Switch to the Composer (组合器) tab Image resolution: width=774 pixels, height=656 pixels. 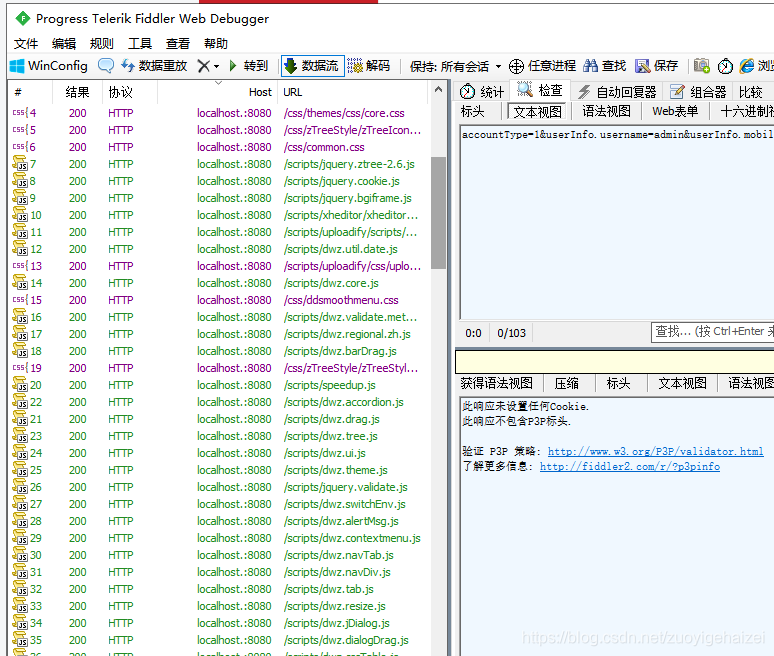698,92
